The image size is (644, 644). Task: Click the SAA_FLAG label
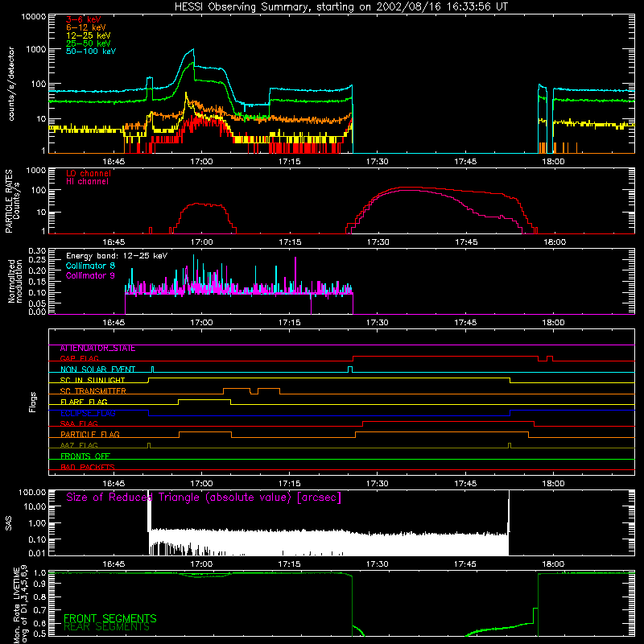pyautogui.click(x=79, y=423)
